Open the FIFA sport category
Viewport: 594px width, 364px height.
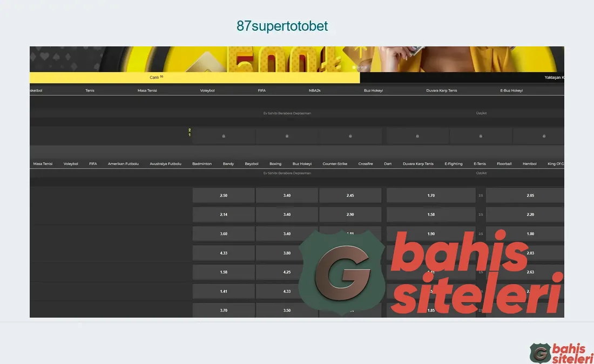coord(261,90)
